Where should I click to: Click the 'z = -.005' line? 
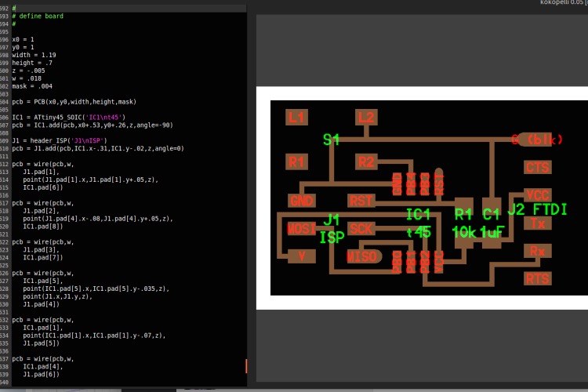(28, 71)
